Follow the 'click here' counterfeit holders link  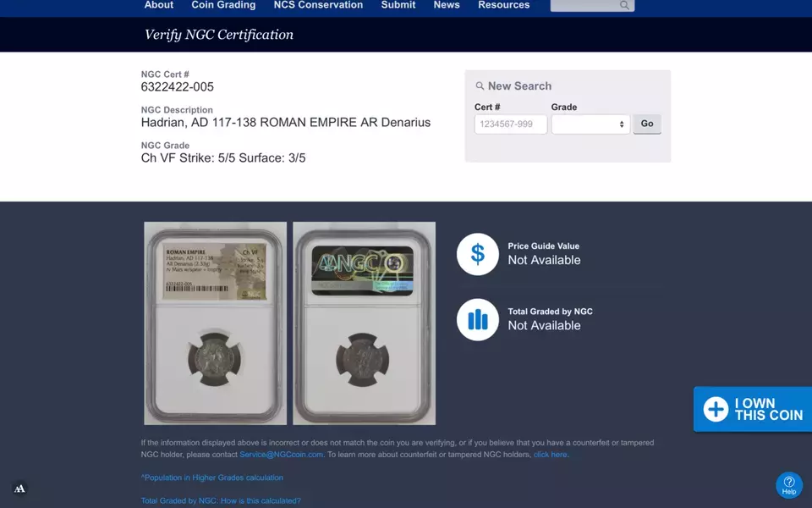(550, 455)
